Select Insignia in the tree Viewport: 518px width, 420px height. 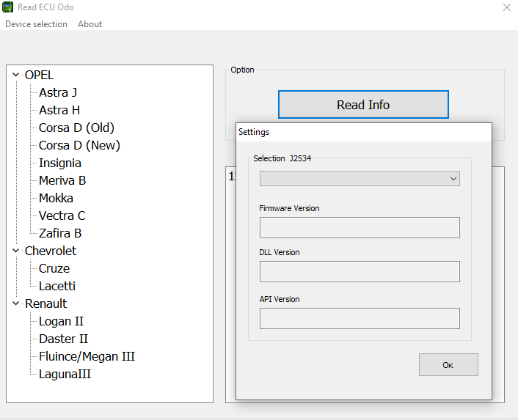coord(60,163)
